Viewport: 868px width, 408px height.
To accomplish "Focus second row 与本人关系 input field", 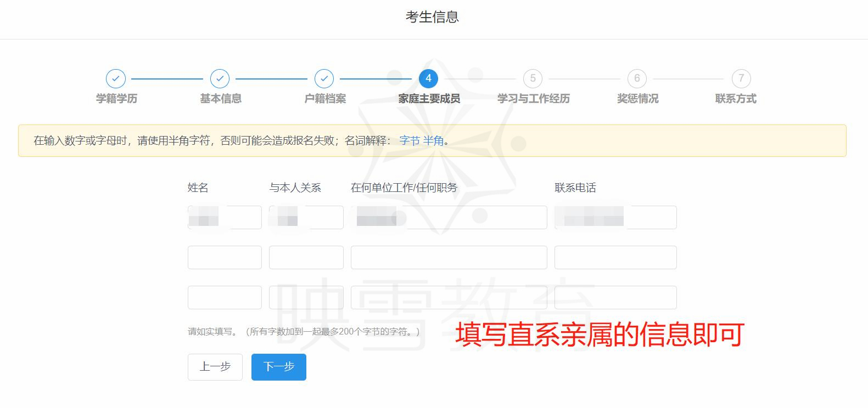I will click(306, 257).
